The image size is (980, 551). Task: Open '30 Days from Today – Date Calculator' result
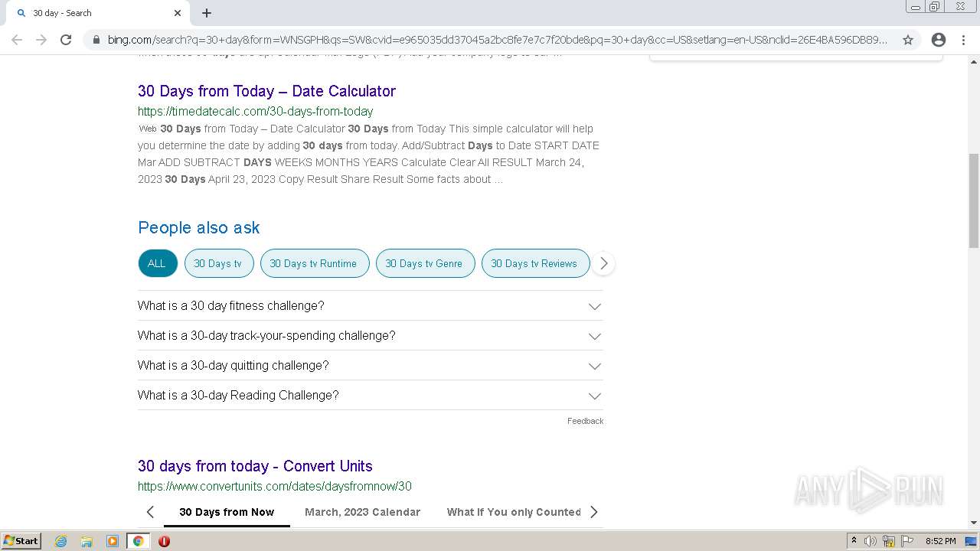266,91
